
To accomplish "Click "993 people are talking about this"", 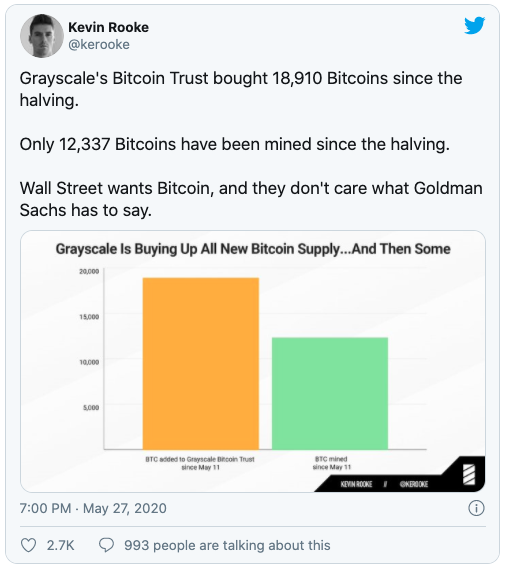I will (227, 545).
